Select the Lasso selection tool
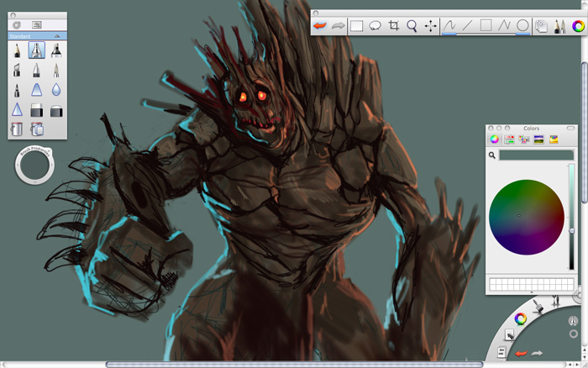The width and height of the screenshot is (588, 368). click(x=375, y=26)
